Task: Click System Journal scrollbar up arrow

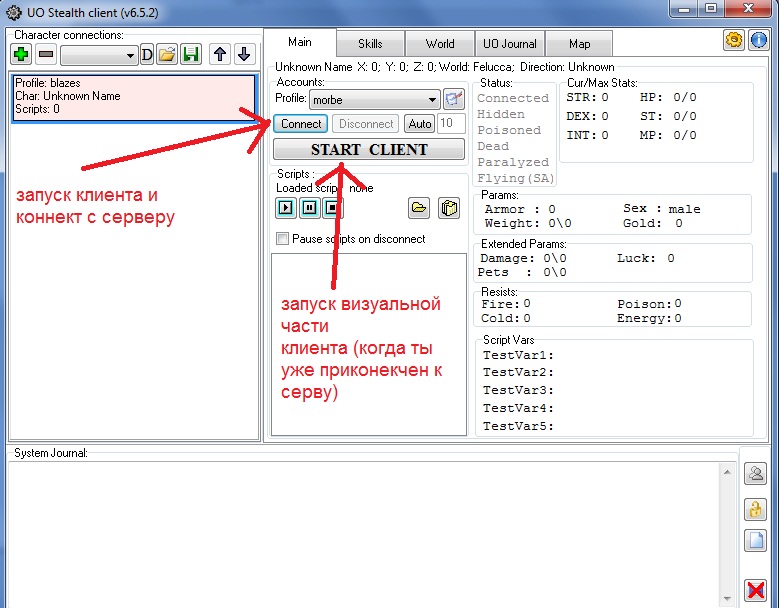Action: point(727,472)
